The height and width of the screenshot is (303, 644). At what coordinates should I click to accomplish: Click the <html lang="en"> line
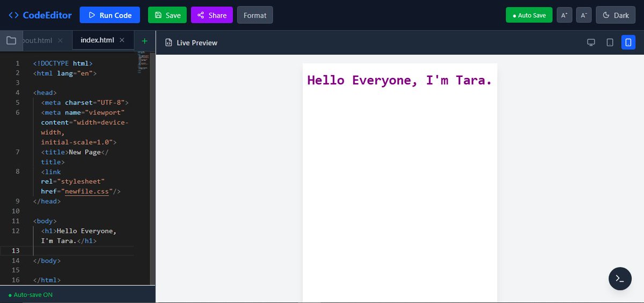(64, 73)
